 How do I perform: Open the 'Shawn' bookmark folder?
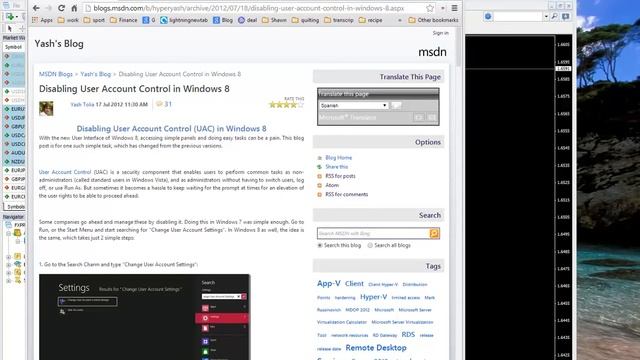[274, 20]
